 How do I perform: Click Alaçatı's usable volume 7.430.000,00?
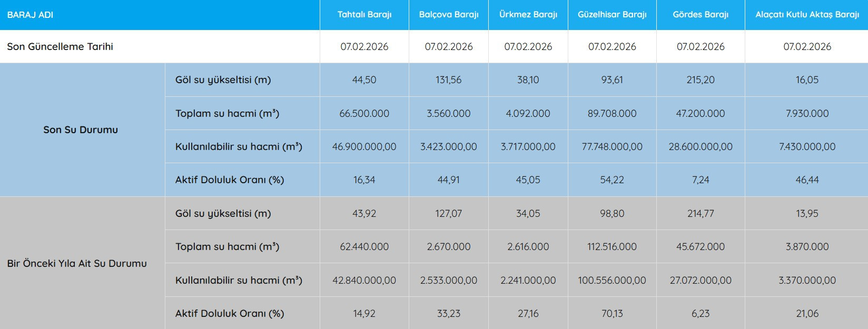point(807,147)
